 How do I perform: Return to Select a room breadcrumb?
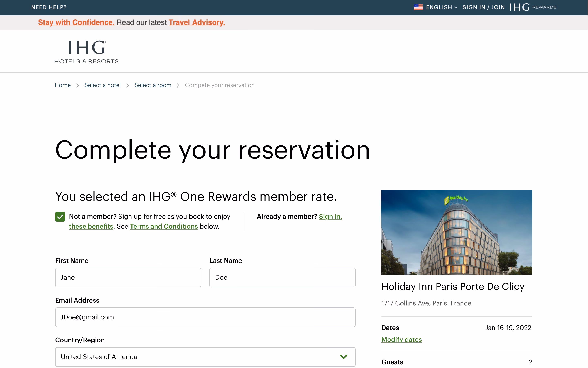[x=153, y=85]
